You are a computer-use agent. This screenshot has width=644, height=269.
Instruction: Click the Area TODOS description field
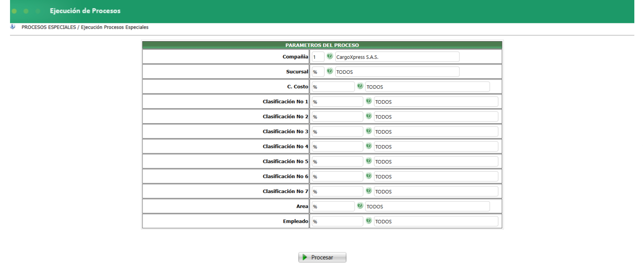click(427, 206)
